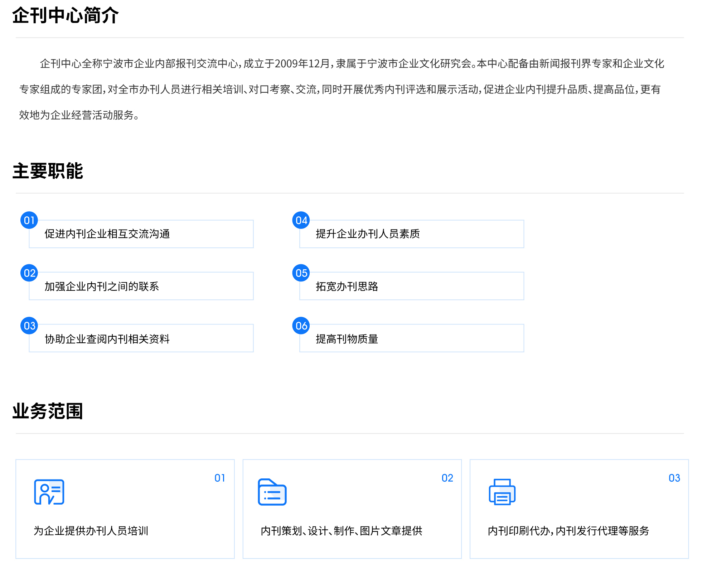Click the 业务范围 heading
The width and height of the screenshot is (702, 588).
pos(48,411)
